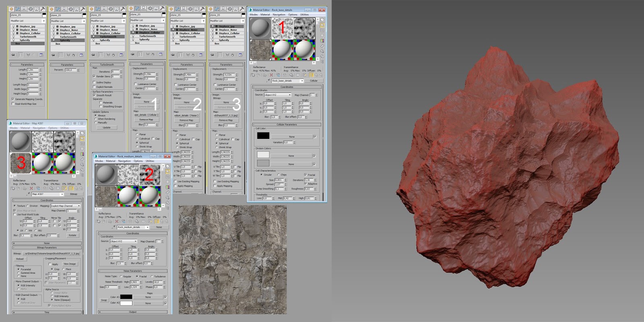644x322 pixels.
Task: Click Configure Modifier Sets icon below first stack
Action: (41, 55)
